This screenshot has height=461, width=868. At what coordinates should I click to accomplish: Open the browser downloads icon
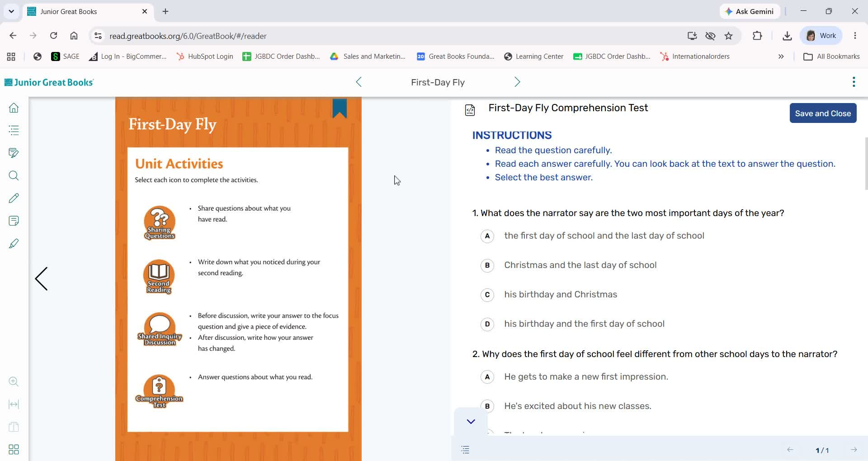pos(787,36)
